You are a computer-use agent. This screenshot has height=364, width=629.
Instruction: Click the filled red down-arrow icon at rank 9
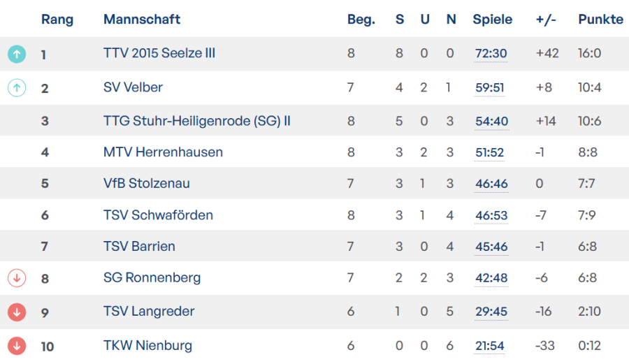coord(17,312)
